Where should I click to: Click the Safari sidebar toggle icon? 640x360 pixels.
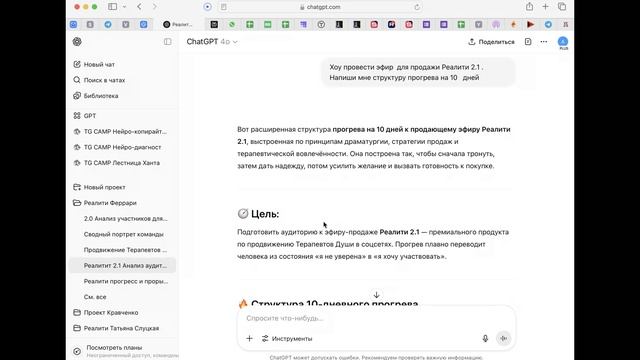pyautogui.click(x=112, y=7)
